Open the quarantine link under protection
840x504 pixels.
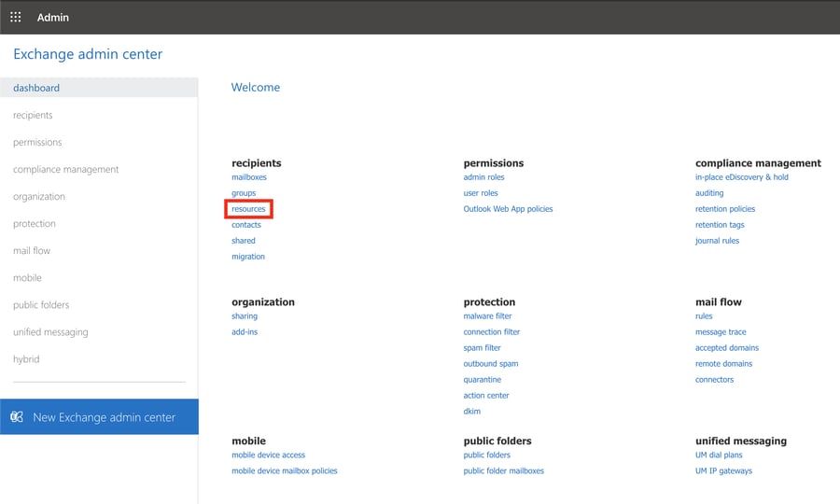pos(482,380)
